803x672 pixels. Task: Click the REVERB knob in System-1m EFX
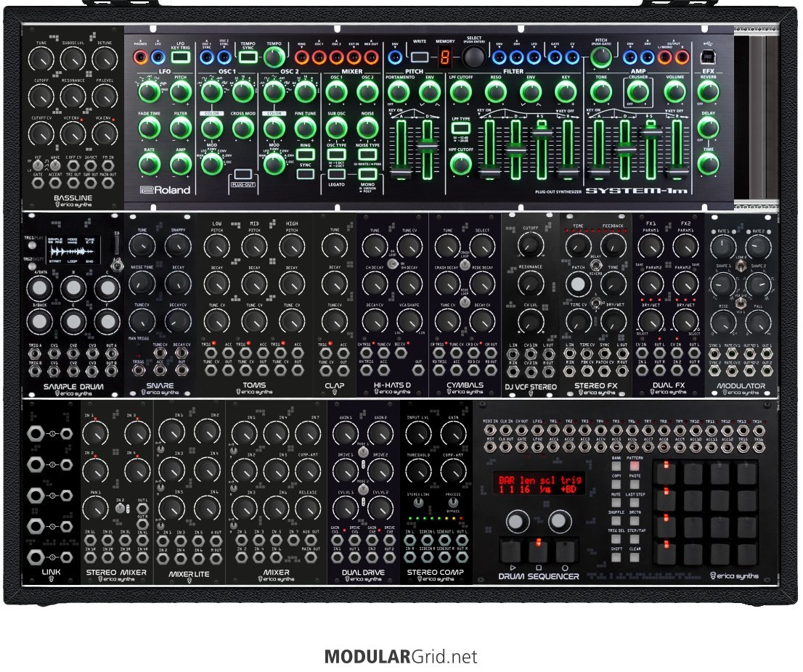point(709,92)
